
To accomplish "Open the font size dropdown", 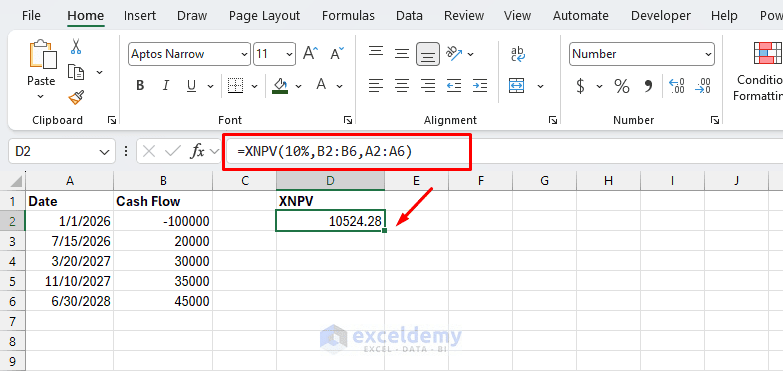I will pos(290,54).
